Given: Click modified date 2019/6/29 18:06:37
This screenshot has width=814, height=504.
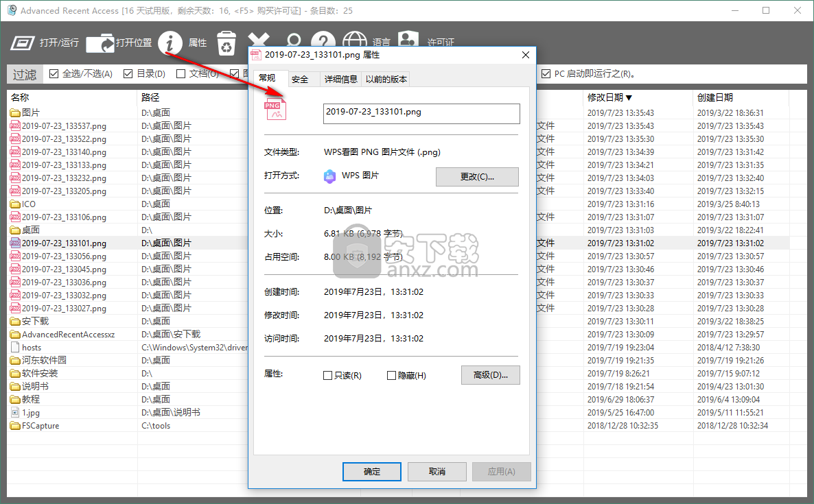Looking at the screenshot, I should point(620,399).
